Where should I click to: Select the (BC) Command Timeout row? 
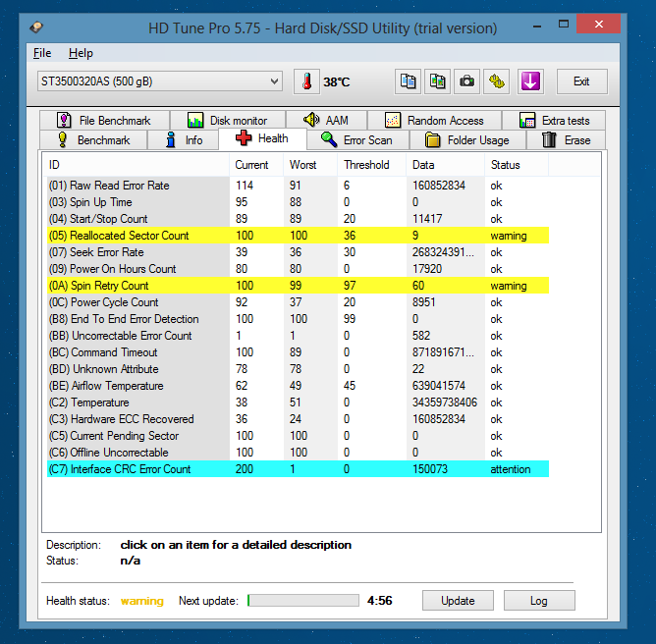pyautogui.click(x=298, y=352)
